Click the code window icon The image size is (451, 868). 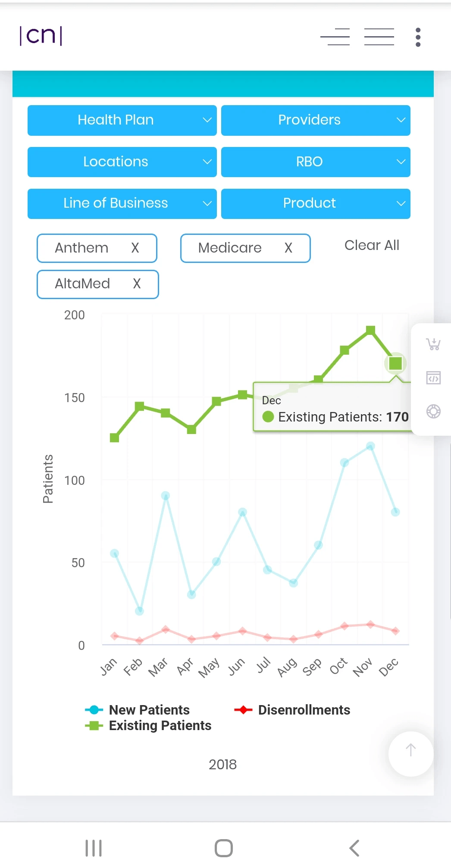pyautogui.click(x=433, y=378)
